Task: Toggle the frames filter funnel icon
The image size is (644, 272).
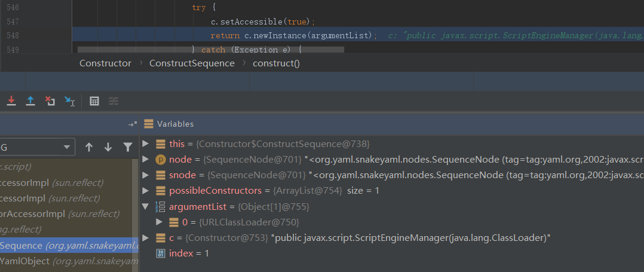Action: pos(127,147)
